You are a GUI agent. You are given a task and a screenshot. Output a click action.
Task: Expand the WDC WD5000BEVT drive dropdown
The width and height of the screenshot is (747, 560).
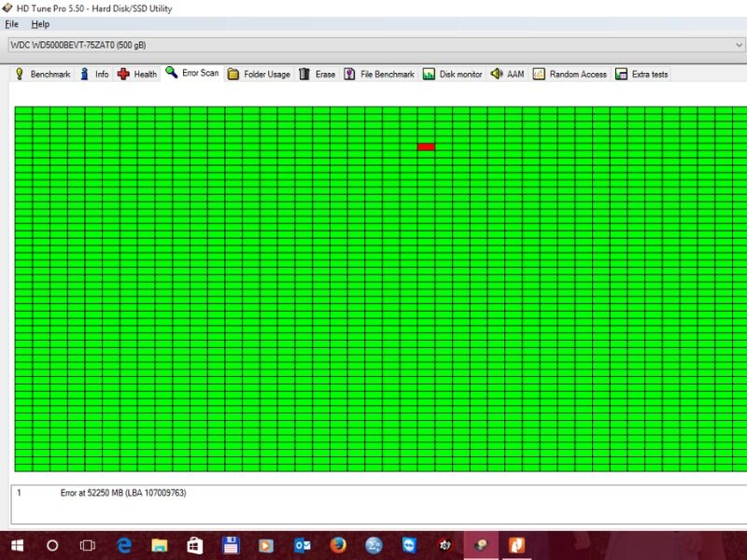click(x=738, y=45)
